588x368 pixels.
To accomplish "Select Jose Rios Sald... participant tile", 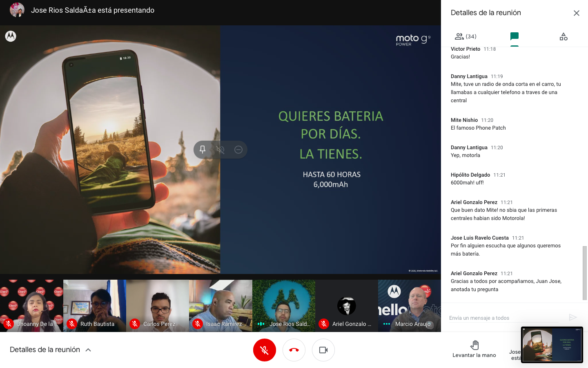I will pos(284,306).
